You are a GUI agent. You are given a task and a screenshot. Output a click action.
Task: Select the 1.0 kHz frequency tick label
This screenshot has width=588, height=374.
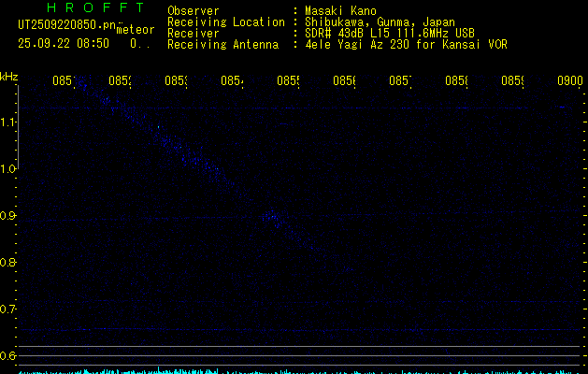(x=9, y=169)
